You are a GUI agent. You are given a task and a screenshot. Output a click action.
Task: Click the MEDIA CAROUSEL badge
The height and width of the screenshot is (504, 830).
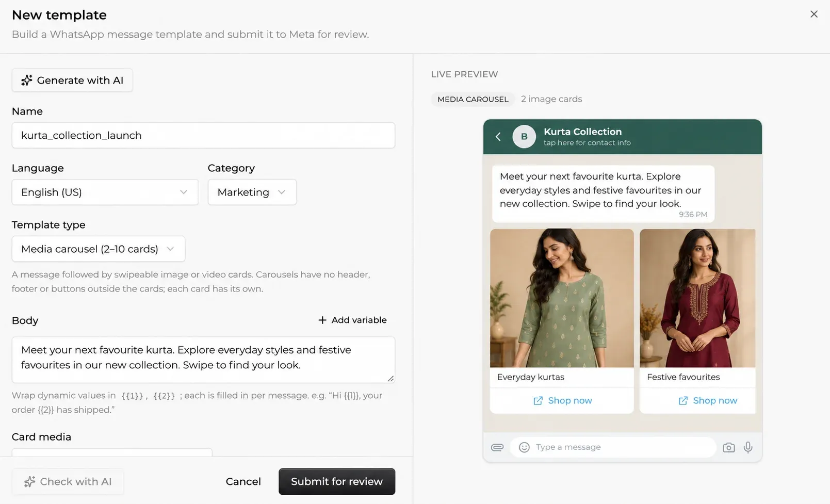(473, 99)
